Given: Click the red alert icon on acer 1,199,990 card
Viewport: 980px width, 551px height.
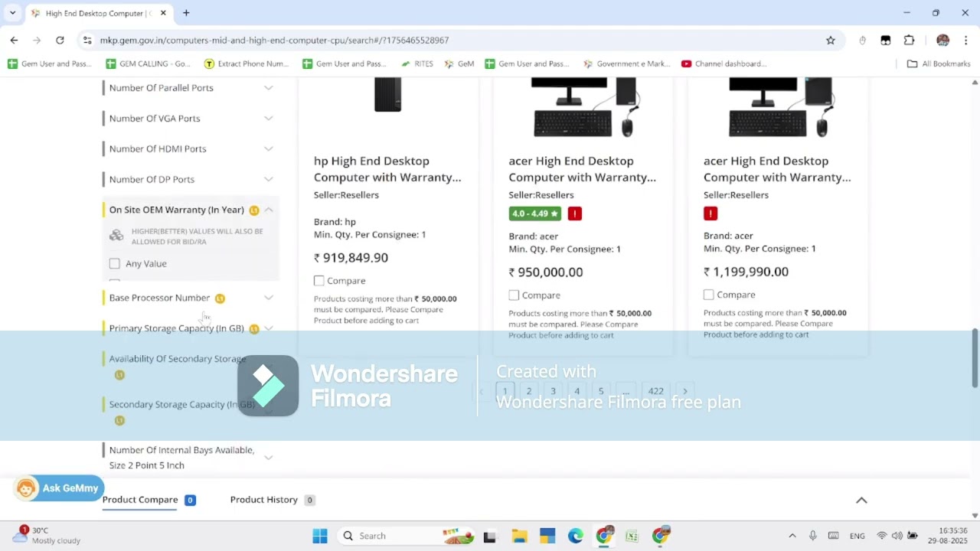Looking at the screenshot, I should 710,214.
